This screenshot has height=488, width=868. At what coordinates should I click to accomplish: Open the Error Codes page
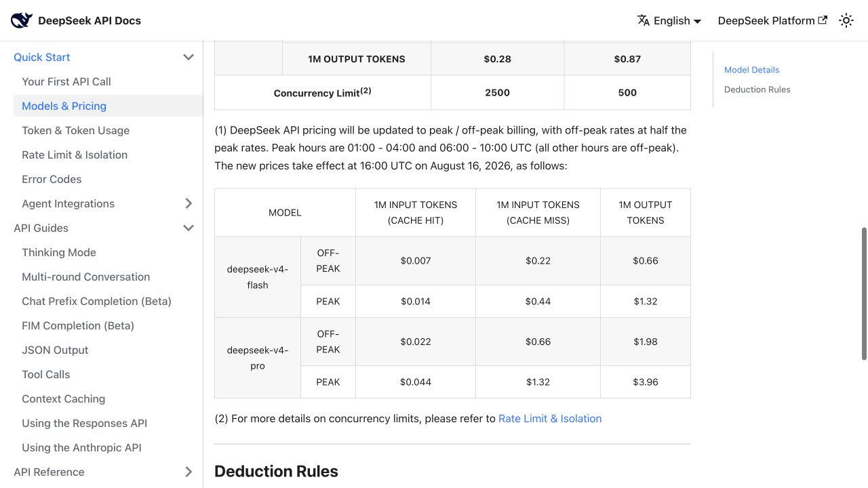tap(52, 179)
